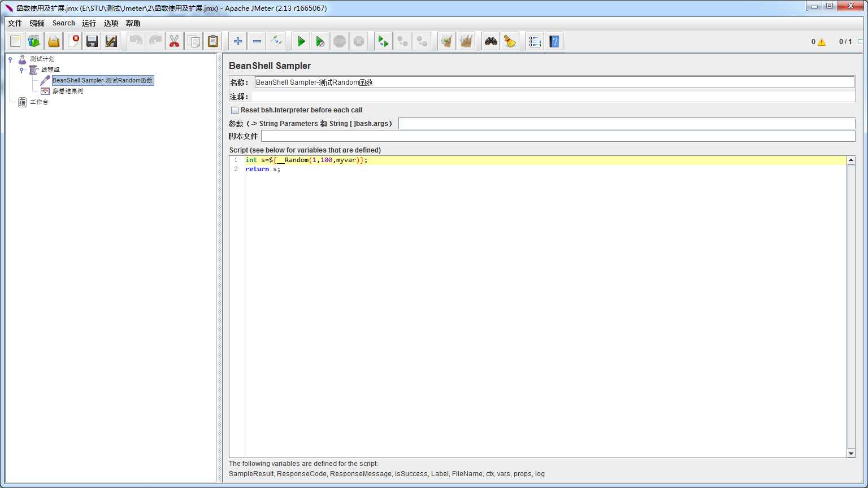This screenshot has width=868, height=488.
Task: Open the Templates toolbar icon
Action: 34,41
